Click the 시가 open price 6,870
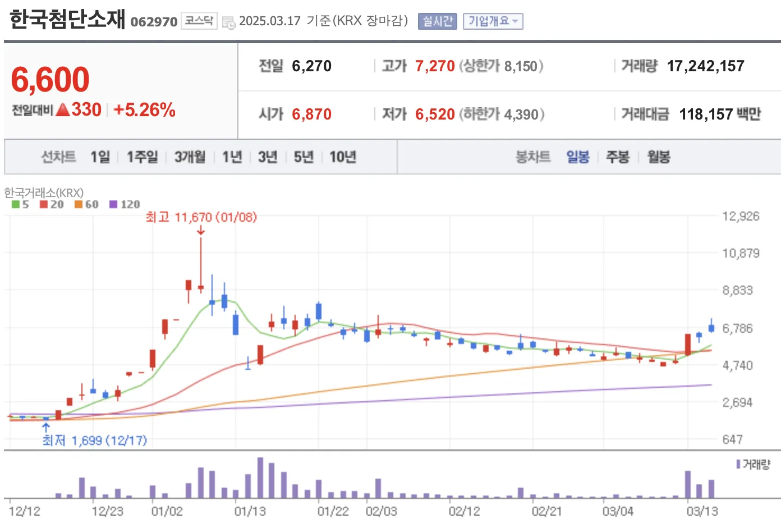Viewport: 781px width, 532px height. 312,114
